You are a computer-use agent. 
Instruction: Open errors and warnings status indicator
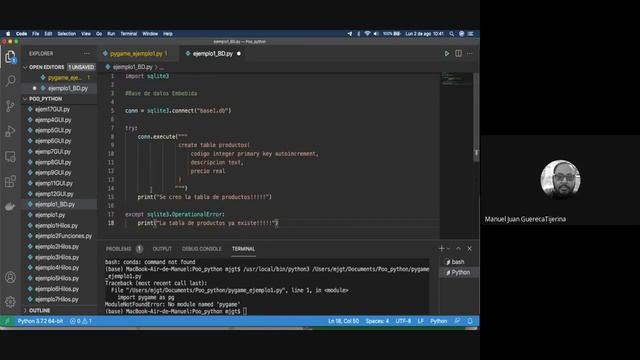[x=81, y=321]
